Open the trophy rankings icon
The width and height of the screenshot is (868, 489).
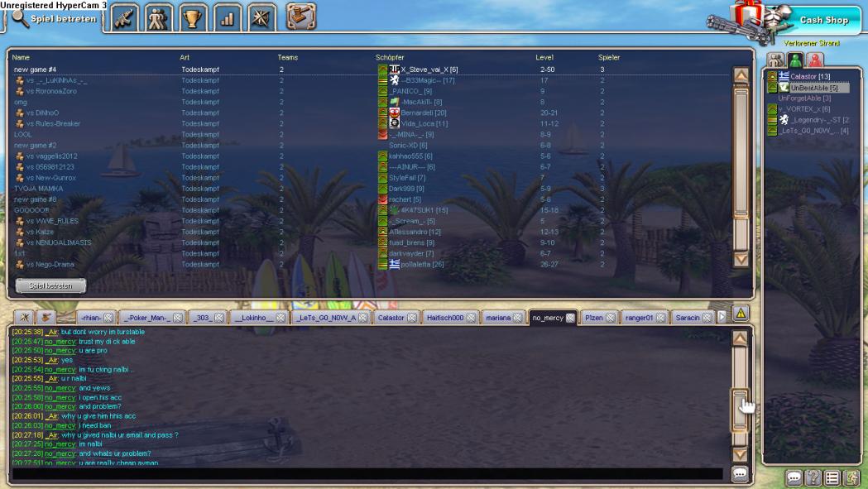click(x=193, y=17)
